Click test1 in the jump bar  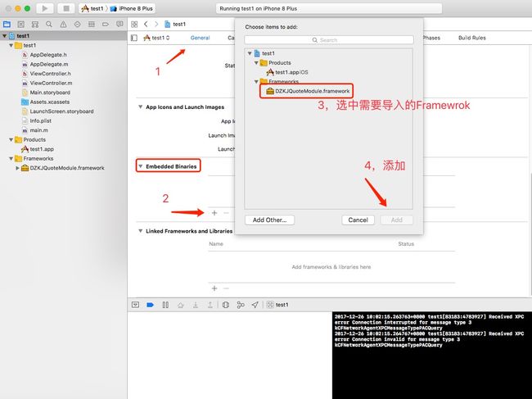175,24
